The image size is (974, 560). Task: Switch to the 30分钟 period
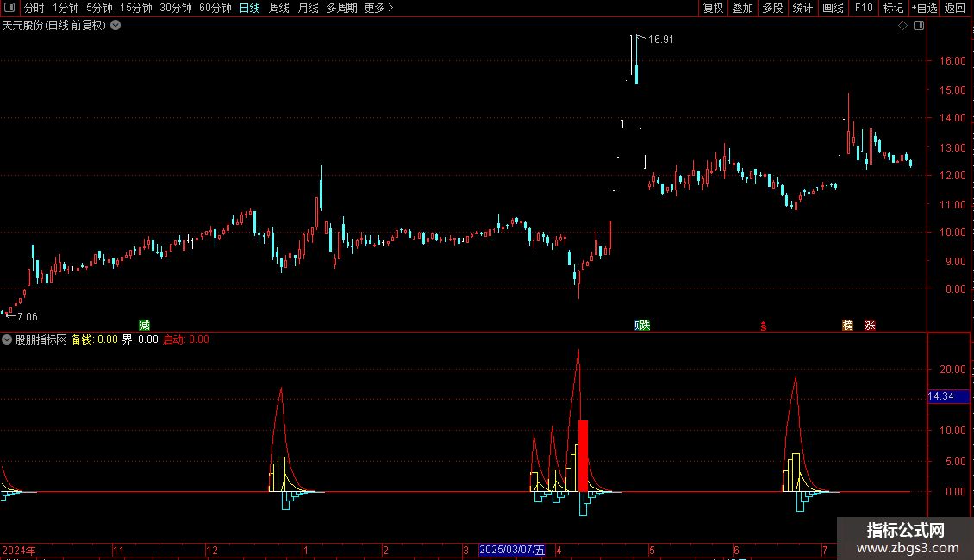coord(176,8)
